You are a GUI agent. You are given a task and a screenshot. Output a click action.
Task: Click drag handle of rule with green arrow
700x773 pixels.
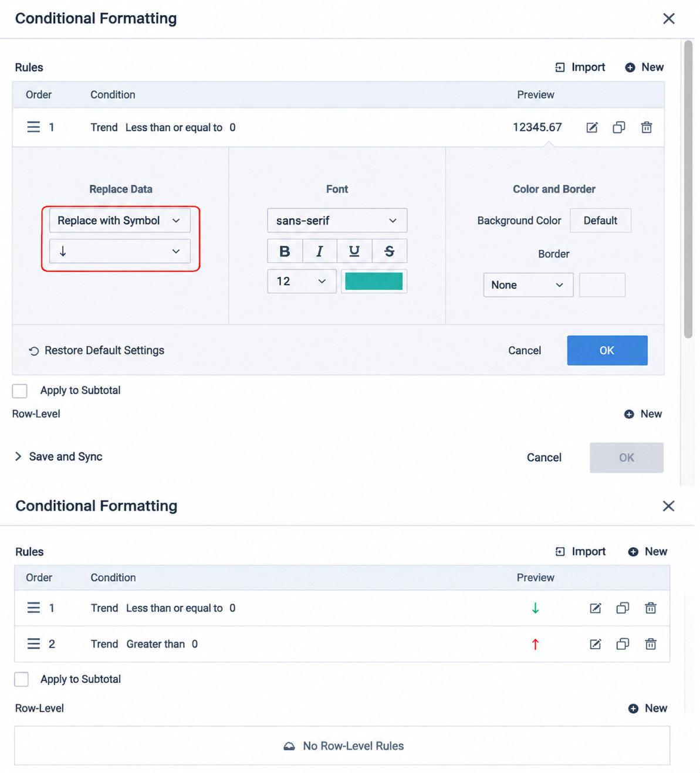pos(33,608)
